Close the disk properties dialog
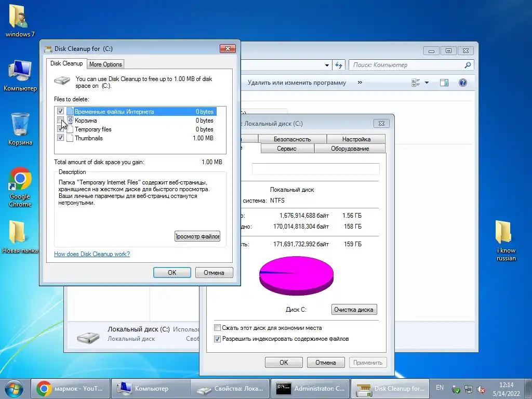The height and width of the screenshot is (399, 532). 381,124
